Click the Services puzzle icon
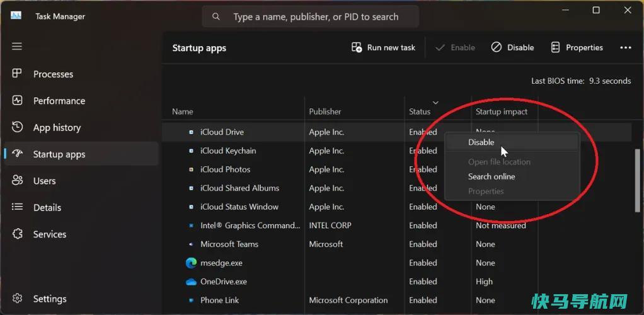This screenshot has height=315, width=644. 17,234
